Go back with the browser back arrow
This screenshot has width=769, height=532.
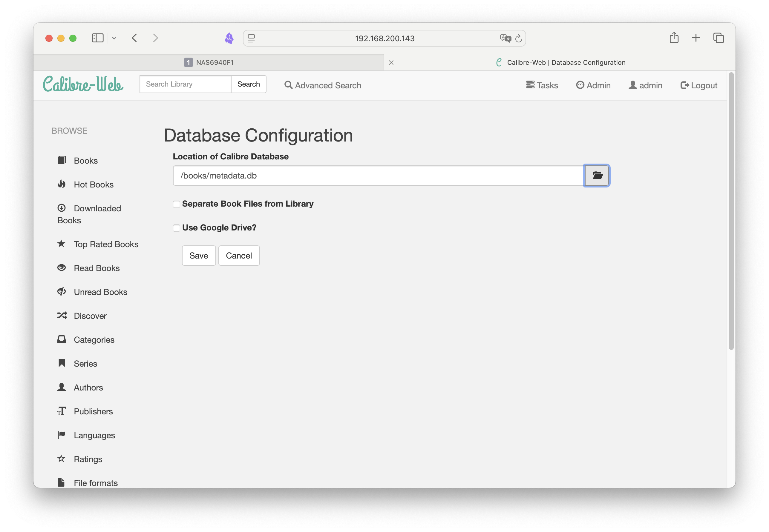click(134, 38)
